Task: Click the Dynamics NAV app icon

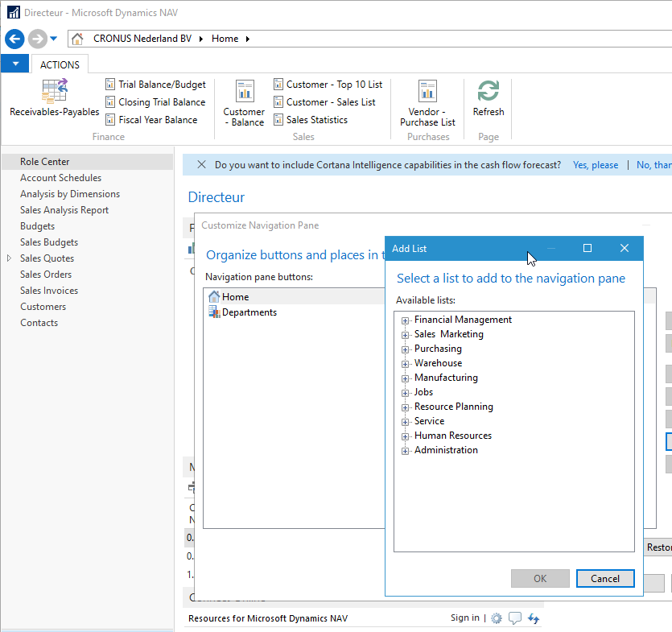Action: point(14,12)
